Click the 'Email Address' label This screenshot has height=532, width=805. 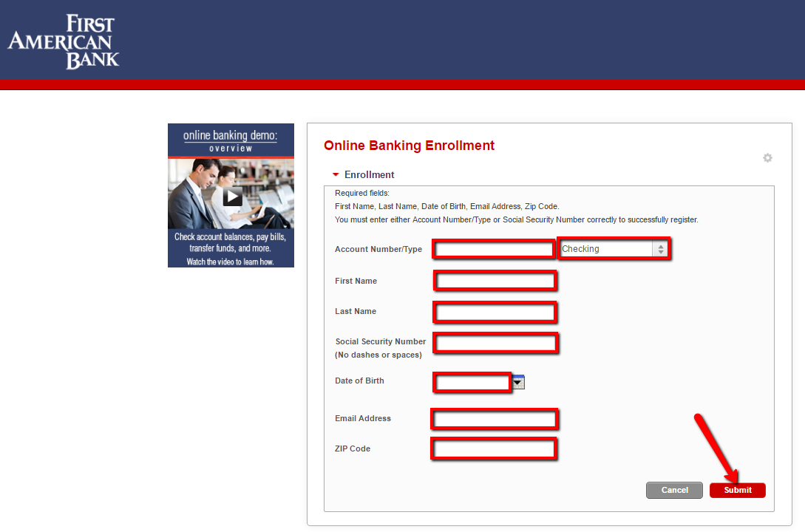363,419
